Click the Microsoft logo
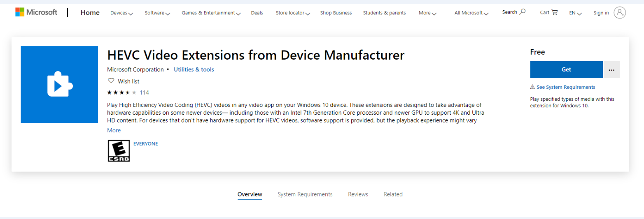 click(x=36, y=12)
